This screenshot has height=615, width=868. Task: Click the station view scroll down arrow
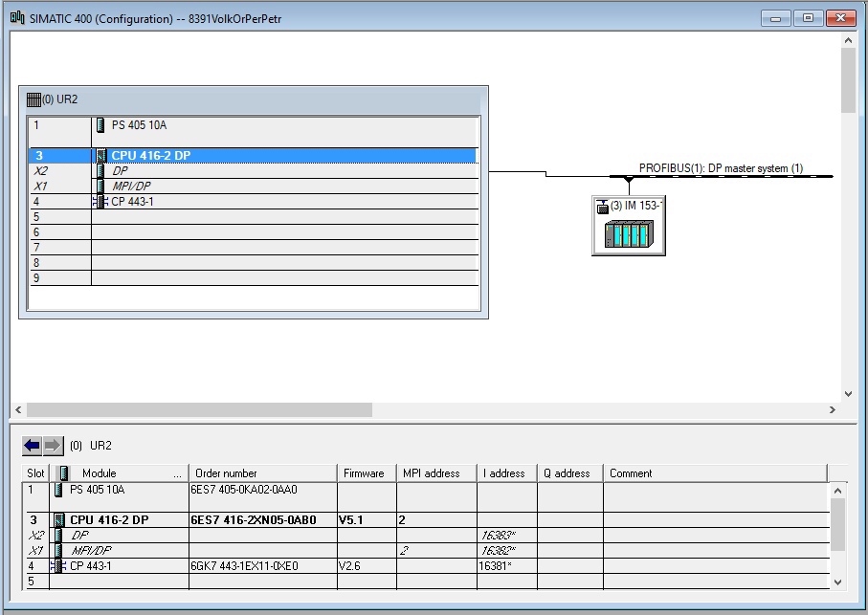point(848,394)
